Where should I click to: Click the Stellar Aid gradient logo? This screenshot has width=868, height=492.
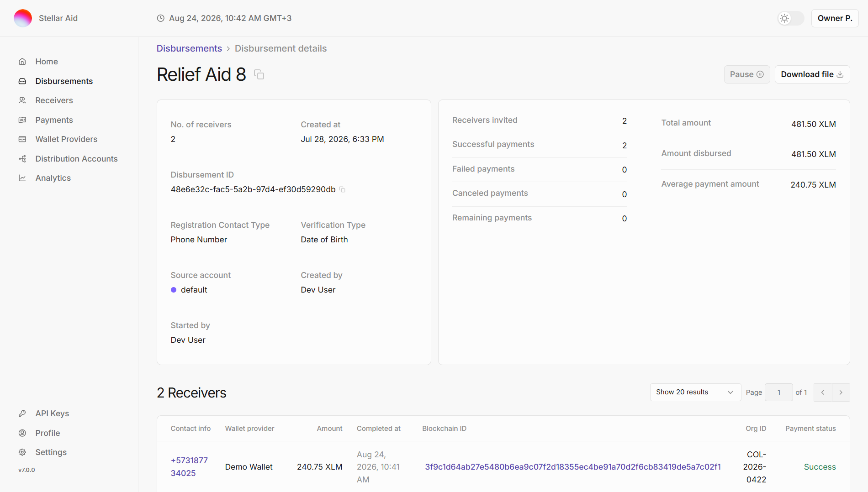(23, 18)
